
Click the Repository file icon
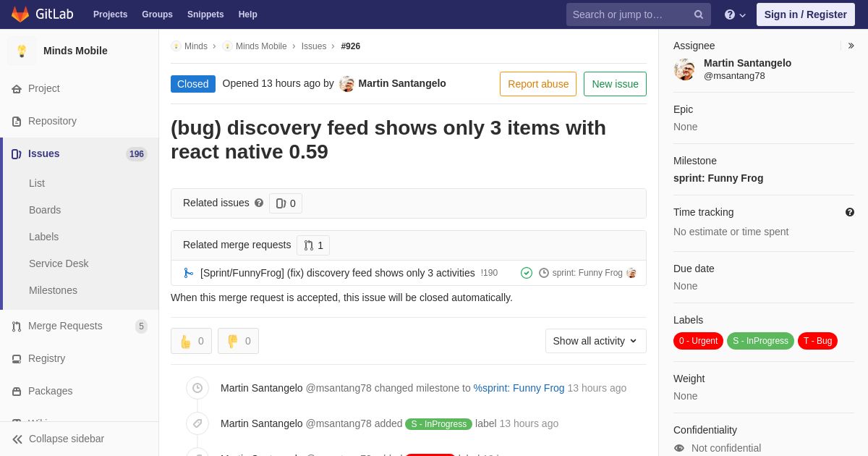point(17,122)
